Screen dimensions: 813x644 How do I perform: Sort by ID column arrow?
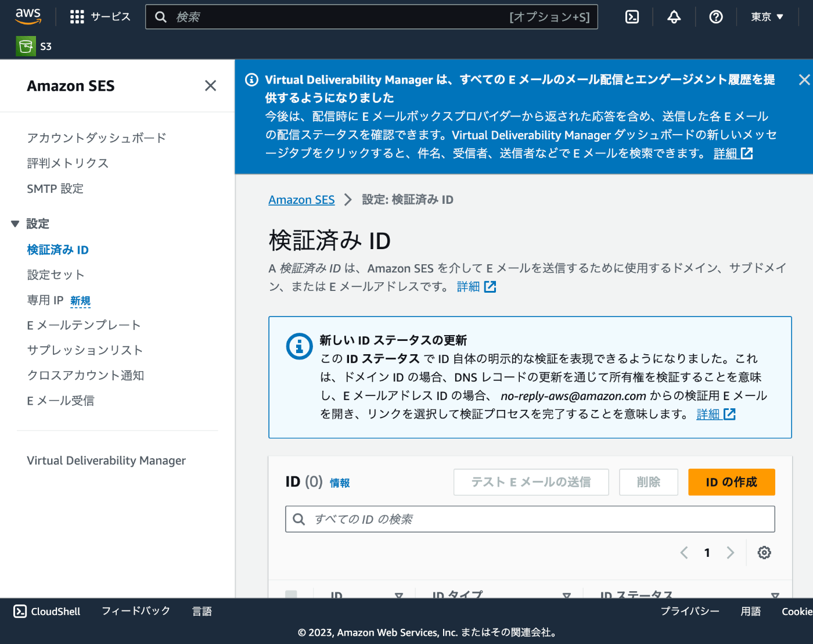[399, 595]
